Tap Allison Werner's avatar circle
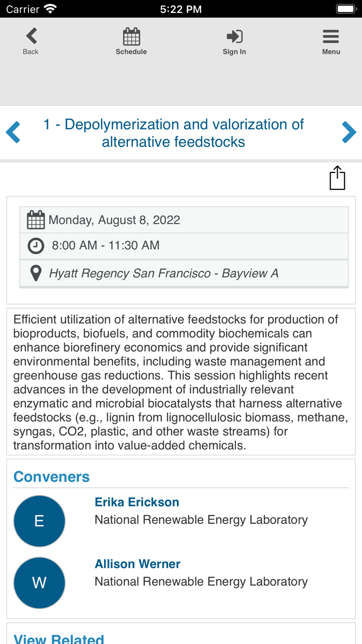 click(x=39, y=583)
